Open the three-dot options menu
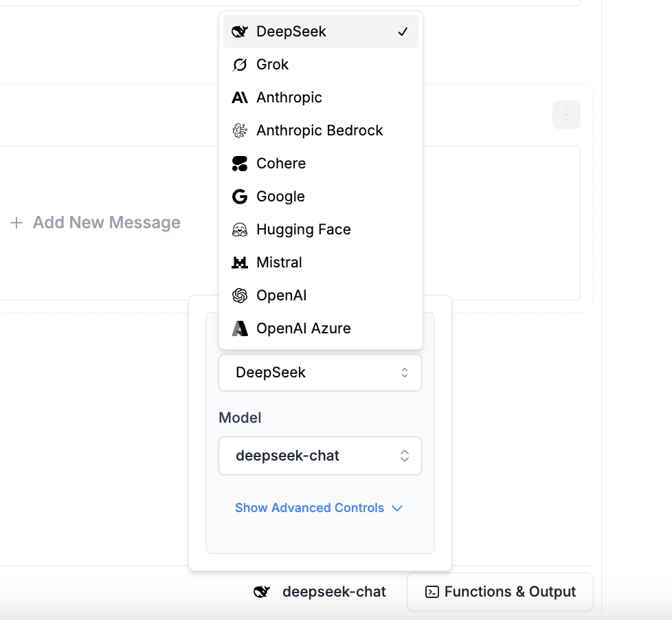This screenshot has height=620, width=672. pos(566,115)
